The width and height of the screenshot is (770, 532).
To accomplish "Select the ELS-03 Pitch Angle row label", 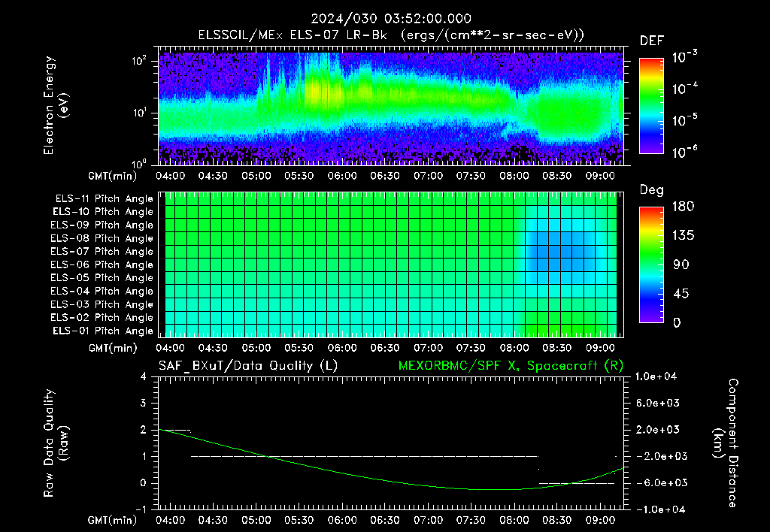I will tap(102, 305).
